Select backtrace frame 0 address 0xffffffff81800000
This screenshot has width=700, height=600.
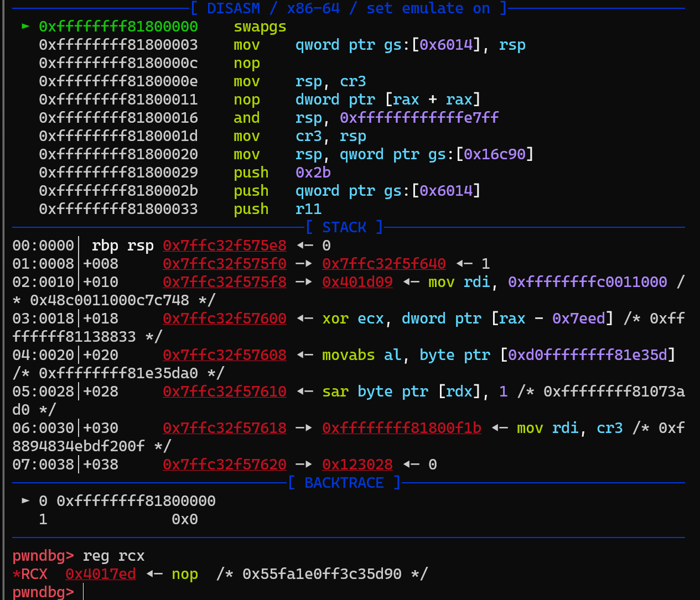coord(136,501)
